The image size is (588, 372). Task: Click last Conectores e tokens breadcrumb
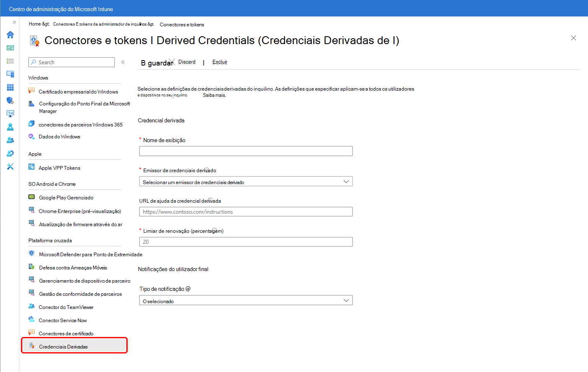click(182, 25)
